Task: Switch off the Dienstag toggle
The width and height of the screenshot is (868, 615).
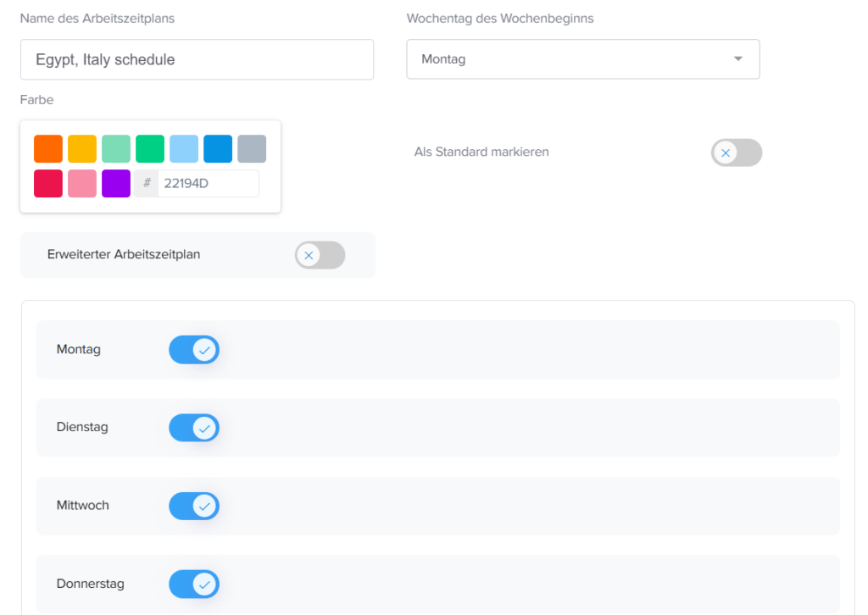Action: 194,428
